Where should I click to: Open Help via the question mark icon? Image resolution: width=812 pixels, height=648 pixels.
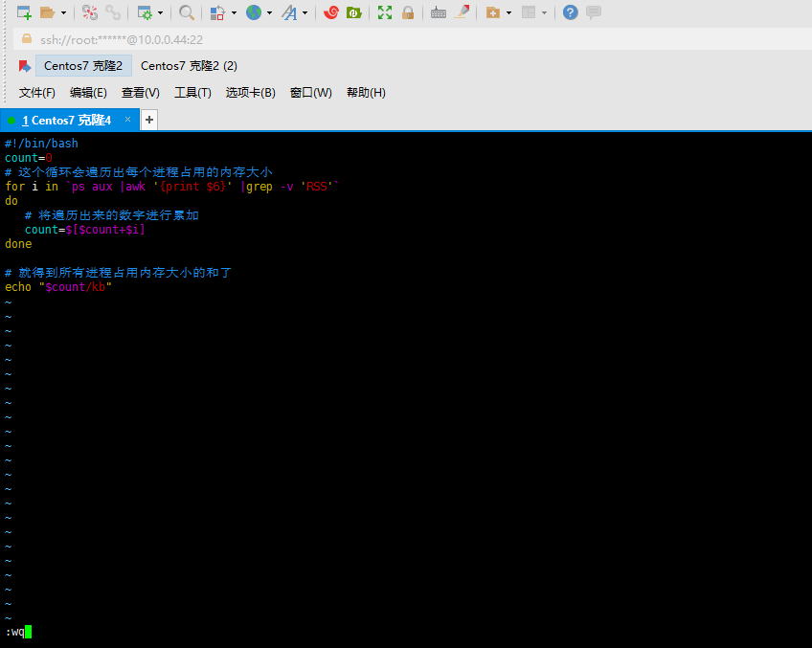pos(570,12)
